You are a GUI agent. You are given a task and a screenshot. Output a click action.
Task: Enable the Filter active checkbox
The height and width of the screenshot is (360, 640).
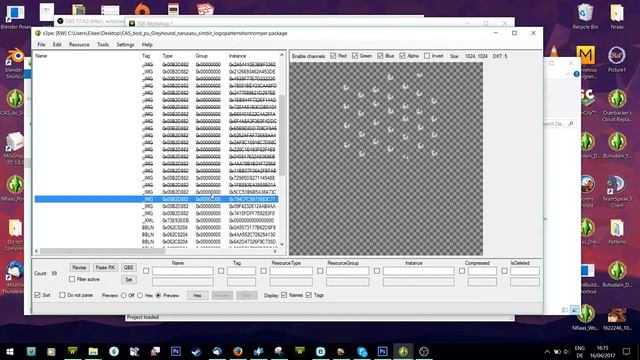(72, 279)
